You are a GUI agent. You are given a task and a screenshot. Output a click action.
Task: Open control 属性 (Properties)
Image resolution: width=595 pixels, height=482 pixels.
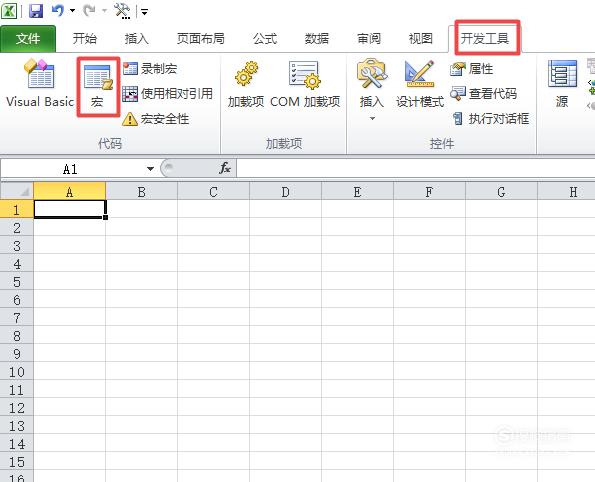pyautogui.click(x=472, y=69)
